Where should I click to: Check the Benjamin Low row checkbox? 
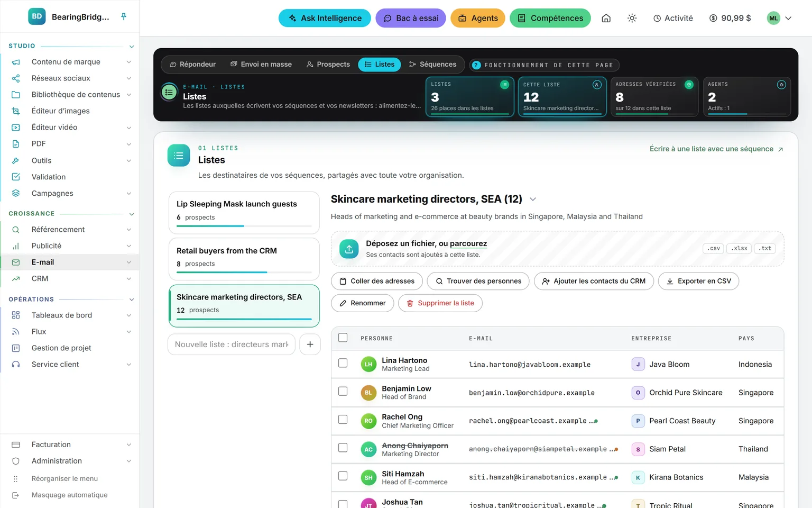(x=343, y=391)
